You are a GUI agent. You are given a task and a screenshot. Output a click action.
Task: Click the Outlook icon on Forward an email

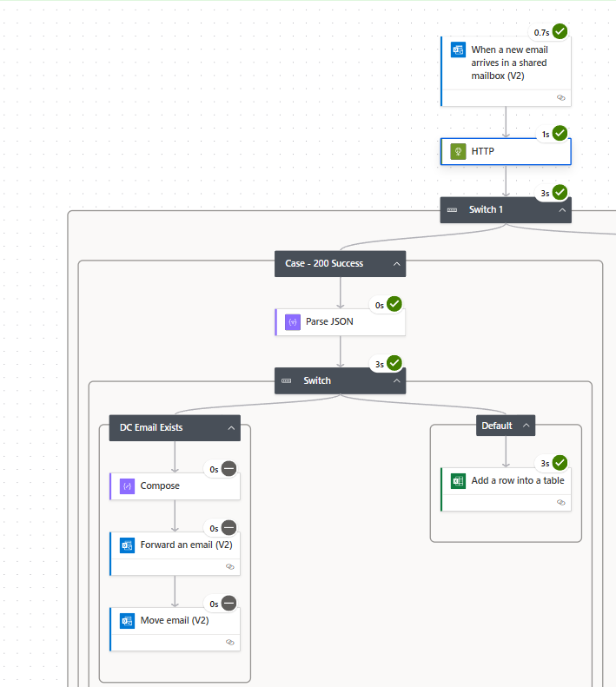point(127,545)
